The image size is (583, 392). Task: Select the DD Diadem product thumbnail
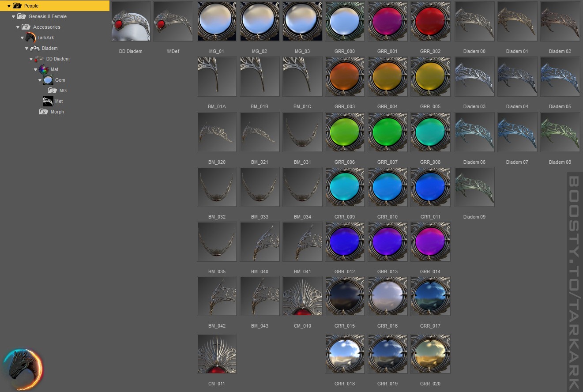pos(131,21)
